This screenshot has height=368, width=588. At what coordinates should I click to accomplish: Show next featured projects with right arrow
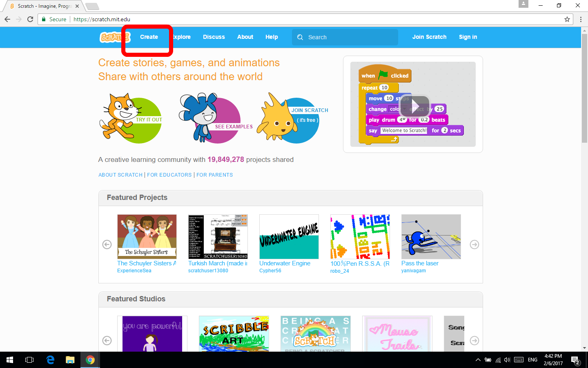click(x=474, y=245)
